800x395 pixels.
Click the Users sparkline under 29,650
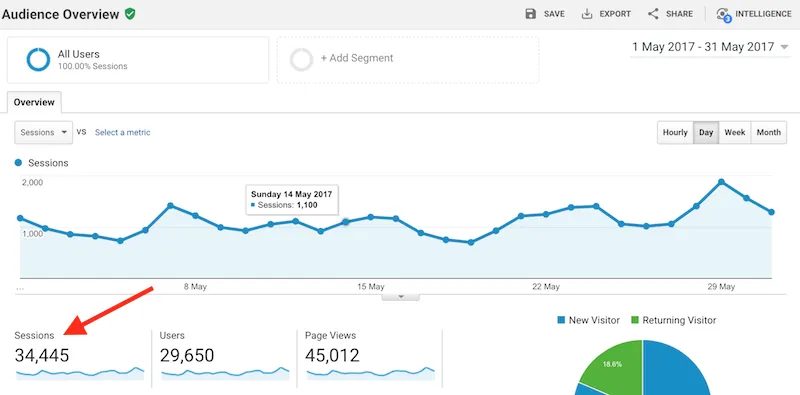(x=225, y=373)
